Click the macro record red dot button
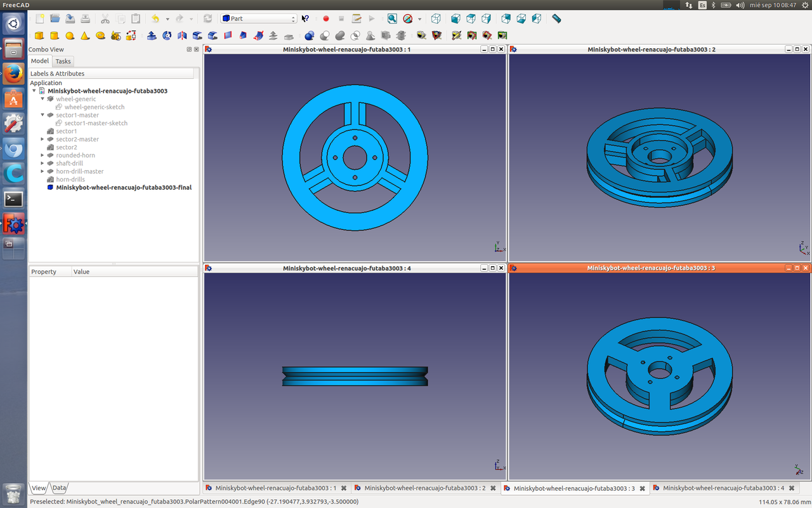Viewport: 812px width, 508px height. point(326,18)
